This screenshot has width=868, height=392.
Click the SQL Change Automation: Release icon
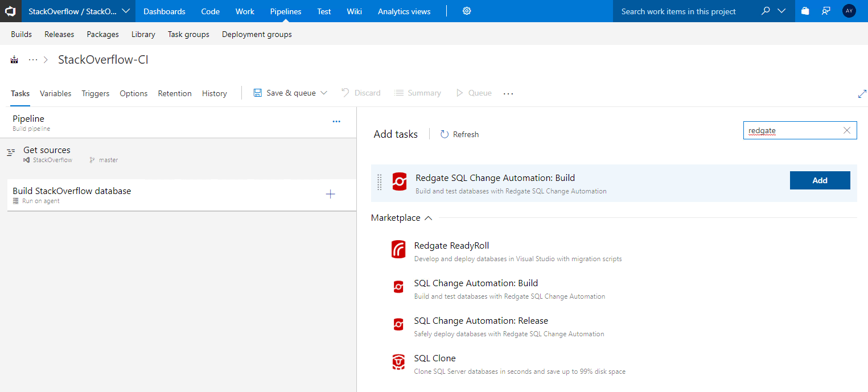[x=398, y=325]
